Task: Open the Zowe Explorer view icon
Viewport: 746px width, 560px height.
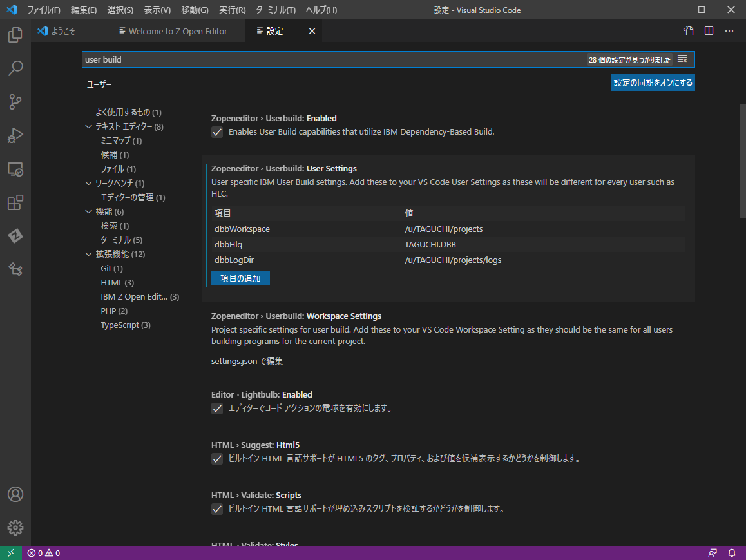Action: [15, 236]
